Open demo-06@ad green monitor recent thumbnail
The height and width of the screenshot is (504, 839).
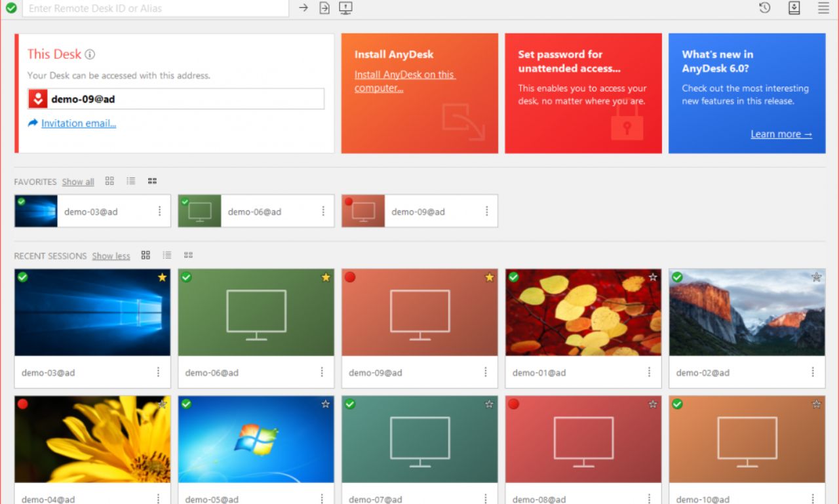click(256, 312)
